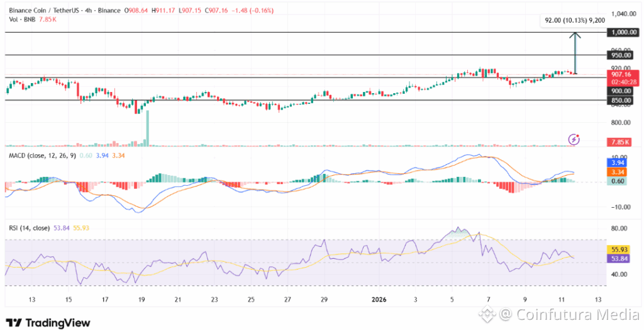Click the volume 7.85 K axis label
Viewport: 644px width, 330px height.
(x=619, y=142)
